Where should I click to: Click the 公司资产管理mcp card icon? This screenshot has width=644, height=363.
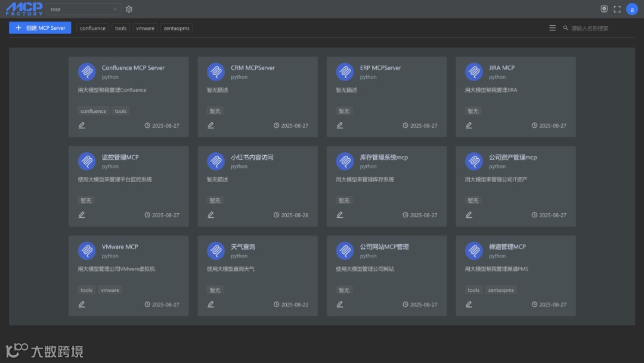pos(473,161)
